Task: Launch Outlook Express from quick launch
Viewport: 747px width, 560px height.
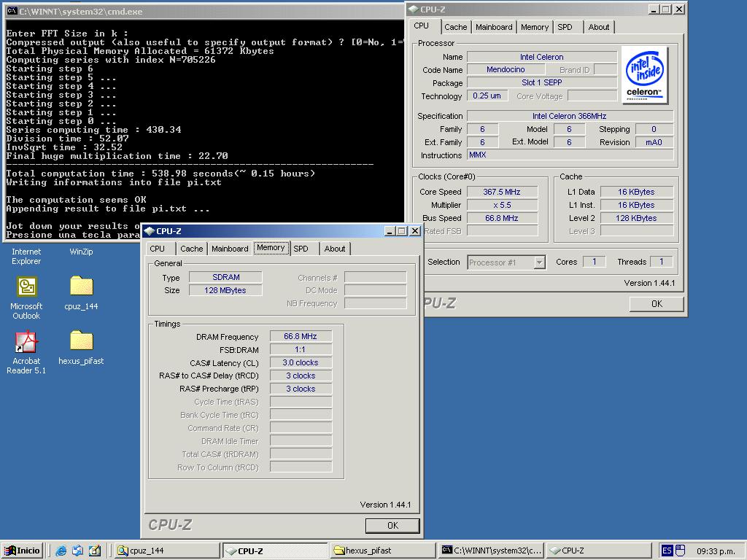Action: [77, 551]
